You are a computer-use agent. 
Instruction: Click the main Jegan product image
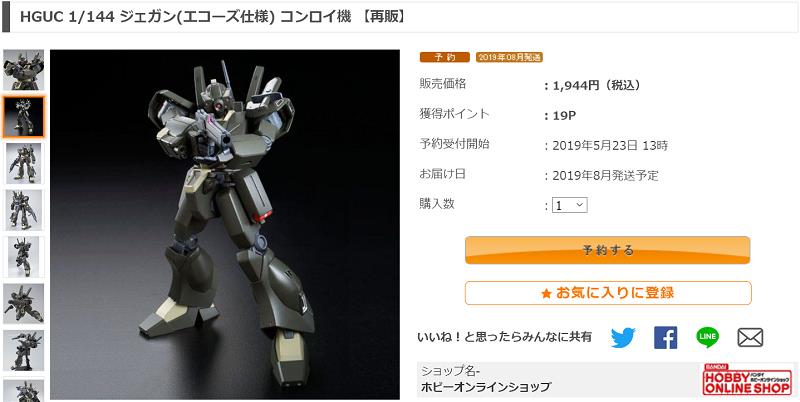[x=225, y=224]
